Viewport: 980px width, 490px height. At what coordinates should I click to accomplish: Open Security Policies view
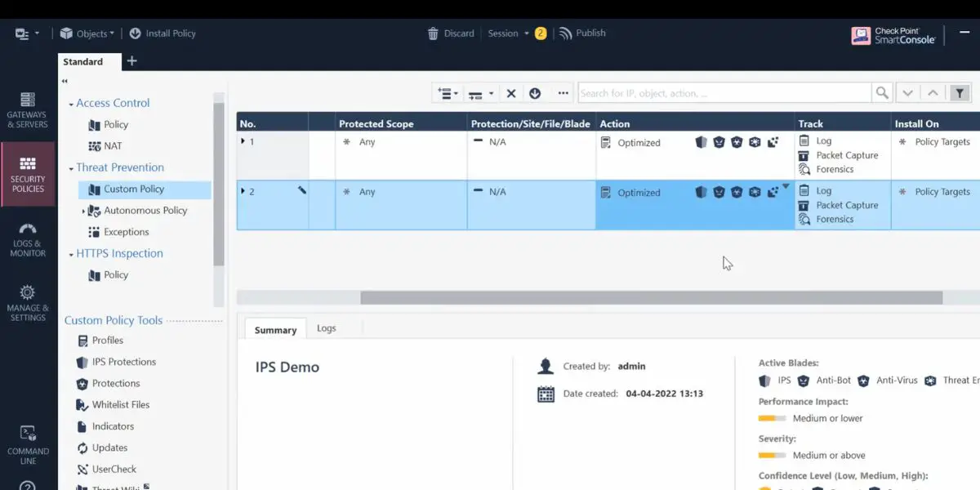click(28, 175)
